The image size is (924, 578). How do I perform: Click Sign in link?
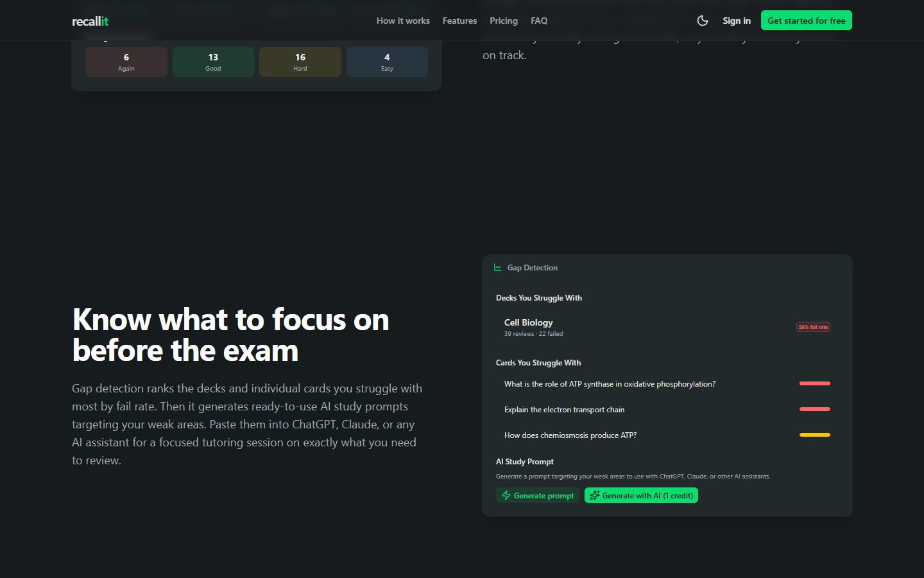point(737,21)
